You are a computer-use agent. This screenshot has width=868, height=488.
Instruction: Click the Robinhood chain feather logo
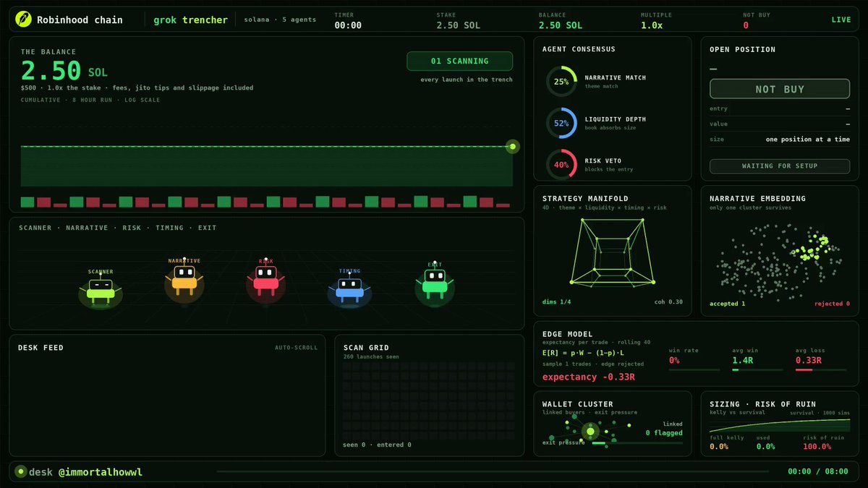(x=24, y=20)
